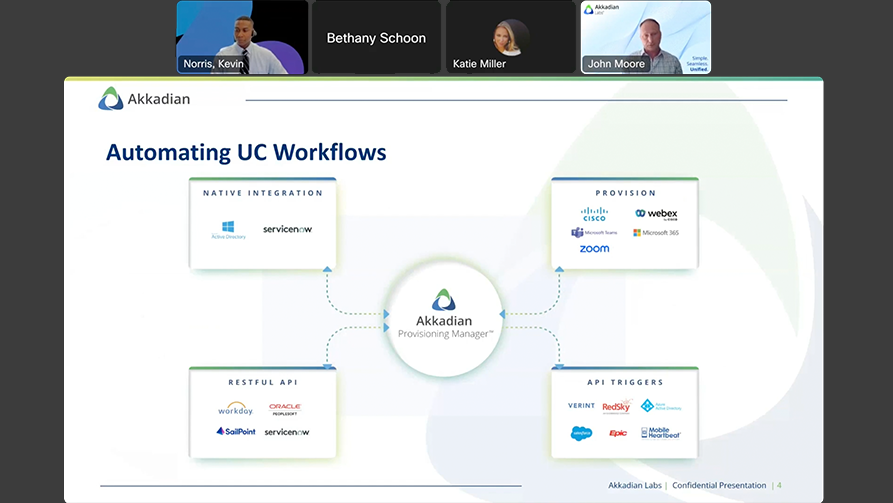Click the Salesforce cloud logo

pos(581,434)
